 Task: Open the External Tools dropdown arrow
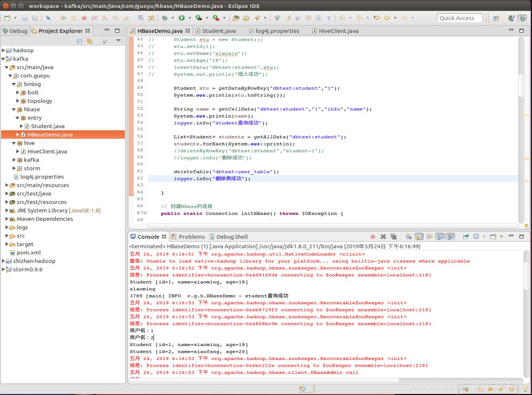click(224, 18)
